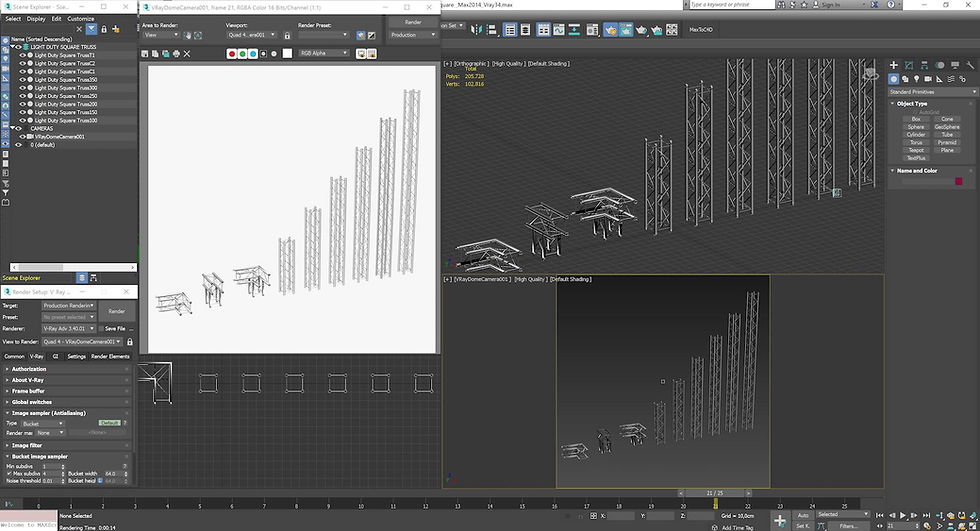This screenshot has height=531, width=980.
Task: Expand the Frame buffer rollout
Action: tap(29, 391)
